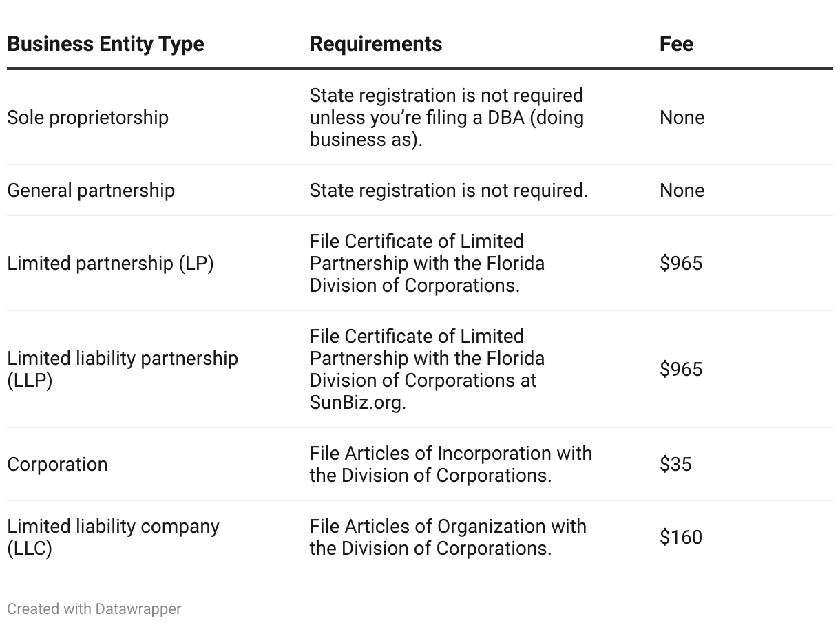Click the DBA filing requirement text
840x625 pixels.
click(x=446, y=118)
